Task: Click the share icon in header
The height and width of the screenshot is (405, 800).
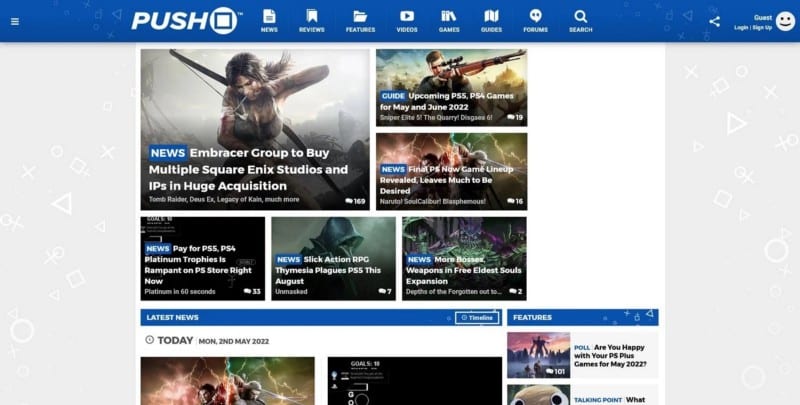Action: tap(714, 21)
